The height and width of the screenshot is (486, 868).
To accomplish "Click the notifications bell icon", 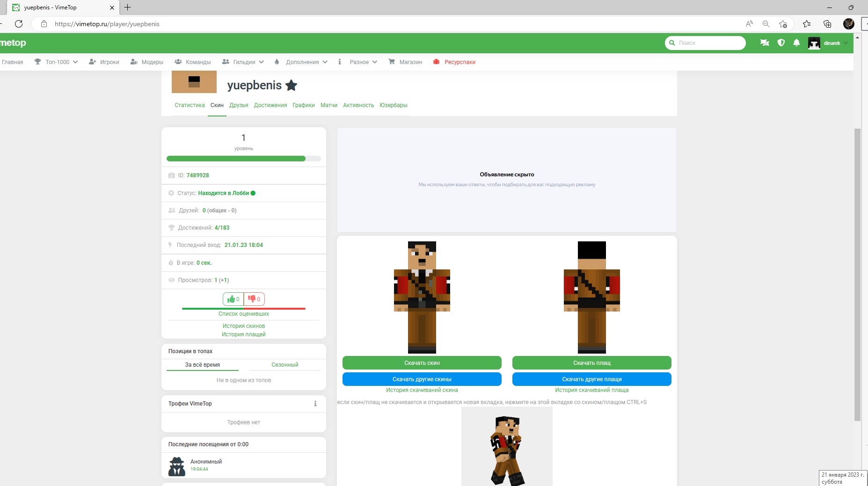I will (796, 43).
